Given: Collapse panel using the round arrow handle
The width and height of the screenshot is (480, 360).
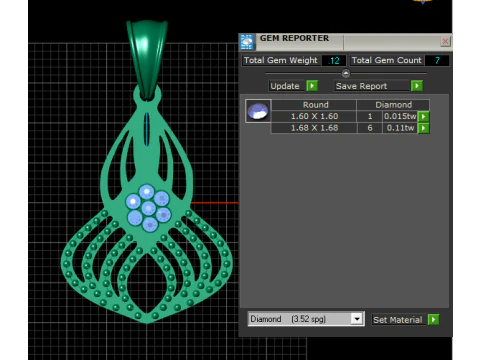Looking at the screenshot, I should point(346,73).
